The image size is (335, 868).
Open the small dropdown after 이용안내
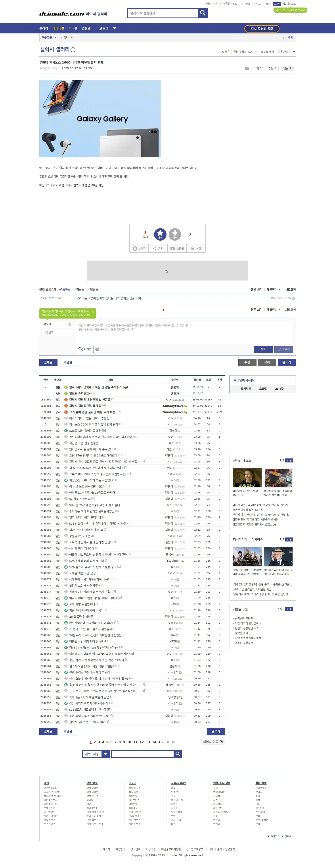294,52
